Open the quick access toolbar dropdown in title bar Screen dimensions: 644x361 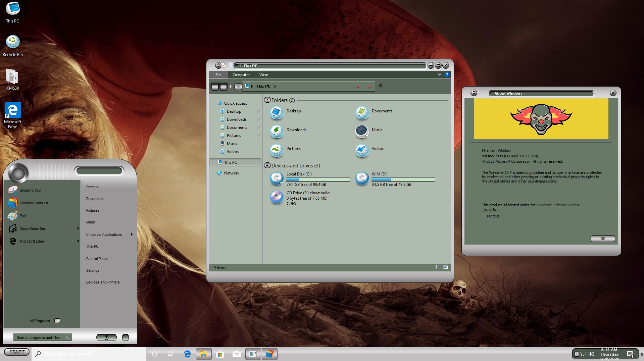point(237,66)
